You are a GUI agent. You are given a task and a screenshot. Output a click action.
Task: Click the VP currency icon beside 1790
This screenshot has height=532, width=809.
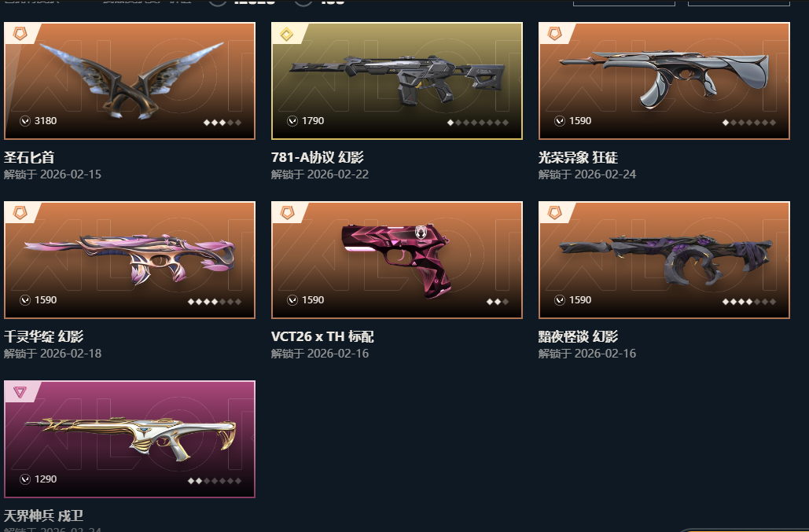tap(292, 121)
